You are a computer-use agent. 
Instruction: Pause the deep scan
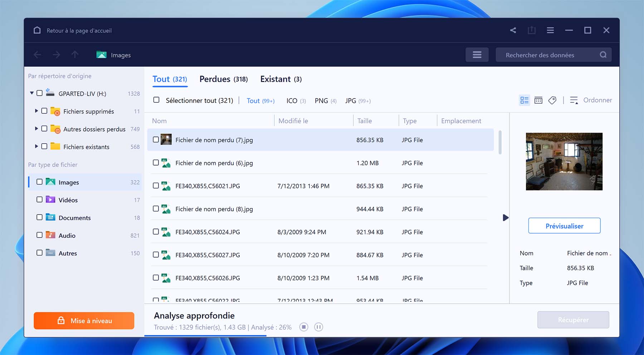pos(318,327)
